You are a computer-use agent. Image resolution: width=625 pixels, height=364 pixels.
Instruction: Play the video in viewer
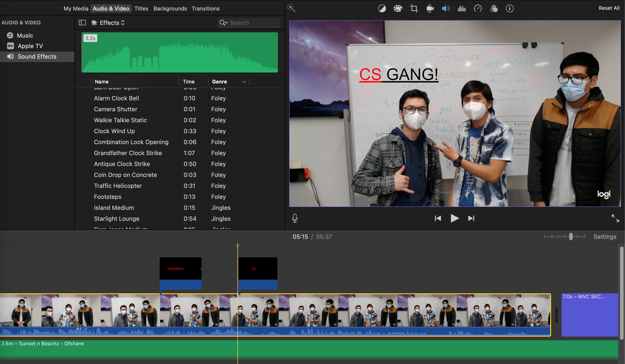(455, 218)
